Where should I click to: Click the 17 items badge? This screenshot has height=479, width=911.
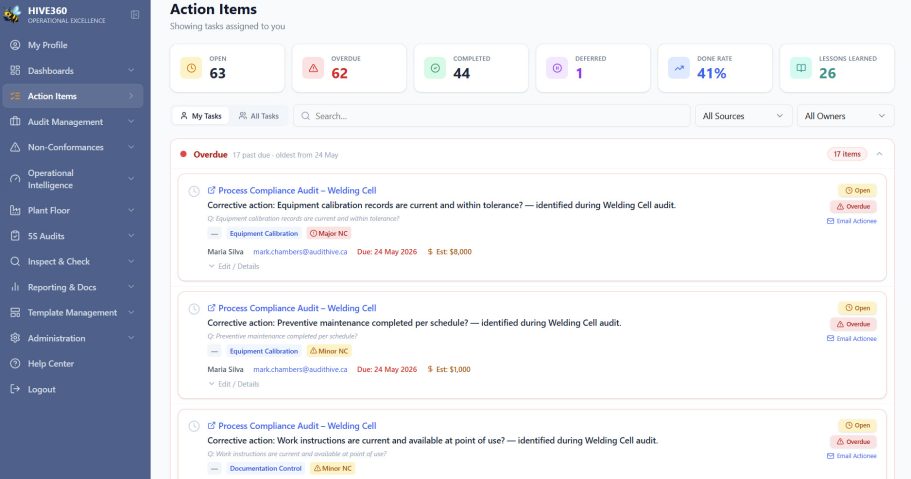click(847, 154)
